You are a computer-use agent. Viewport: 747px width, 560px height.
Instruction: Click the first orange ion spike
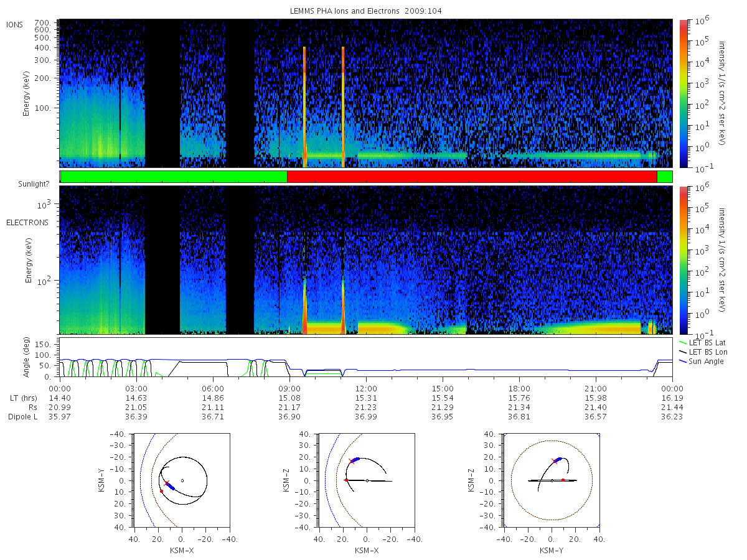(304, 107)
